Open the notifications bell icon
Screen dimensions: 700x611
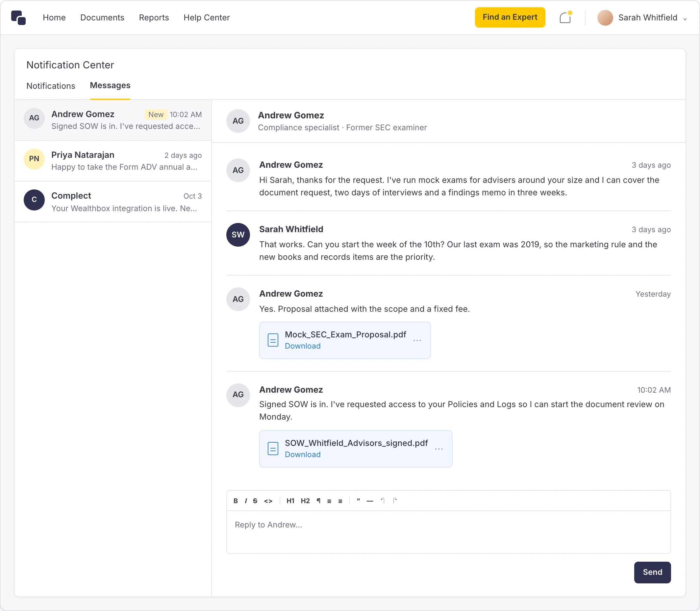tap(565, 17)
